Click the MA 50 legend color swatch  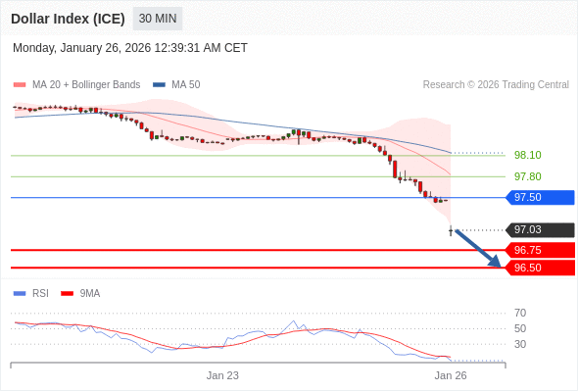(x=159, y=85)
